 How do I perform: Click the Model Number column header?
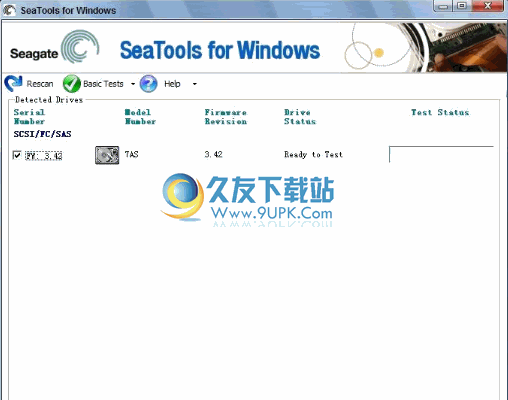[140, 117]
